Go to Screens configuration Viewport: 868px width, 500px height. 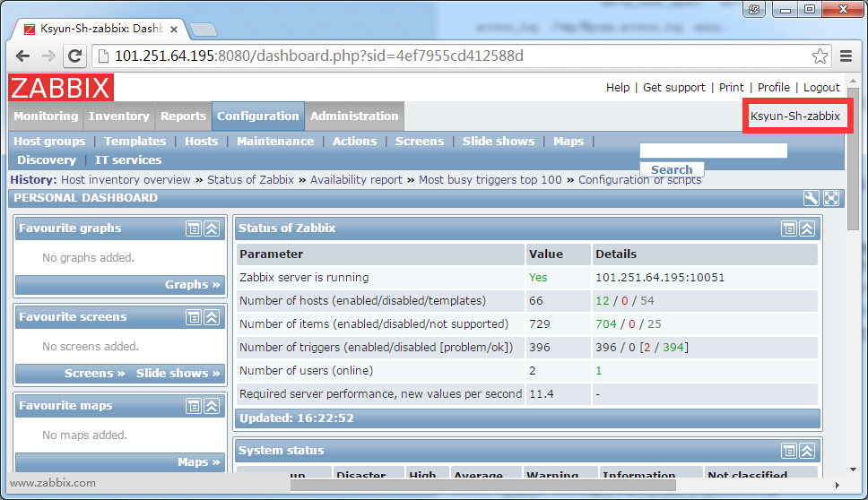coord(420,141)
